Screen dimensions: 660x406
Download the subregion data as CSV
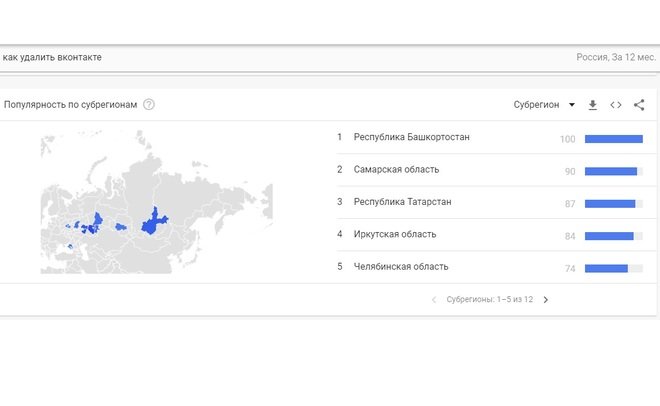tap(592, 104)
